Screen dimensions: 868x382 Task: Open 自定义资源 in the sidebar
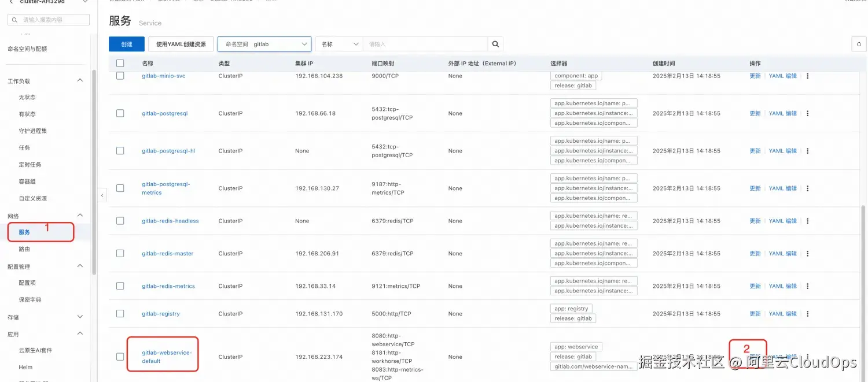point(33,198)
